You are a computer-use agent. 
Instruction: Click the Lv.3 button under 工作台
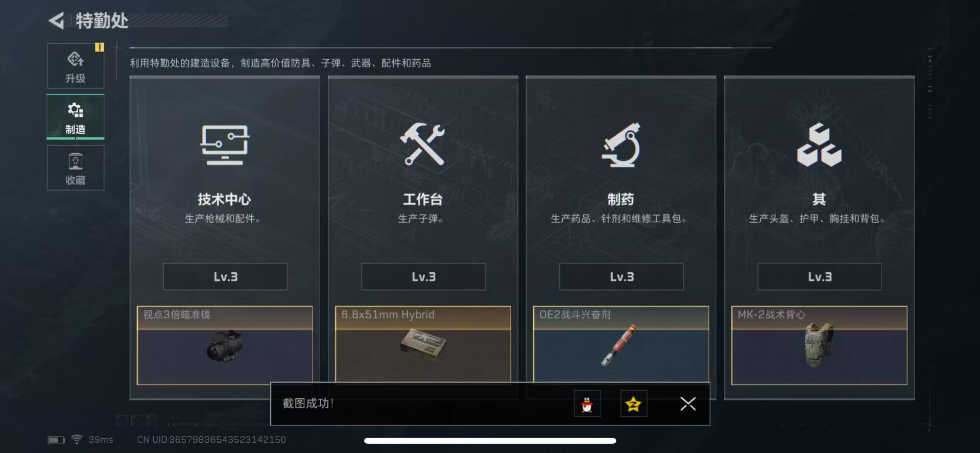click(423, 277)
